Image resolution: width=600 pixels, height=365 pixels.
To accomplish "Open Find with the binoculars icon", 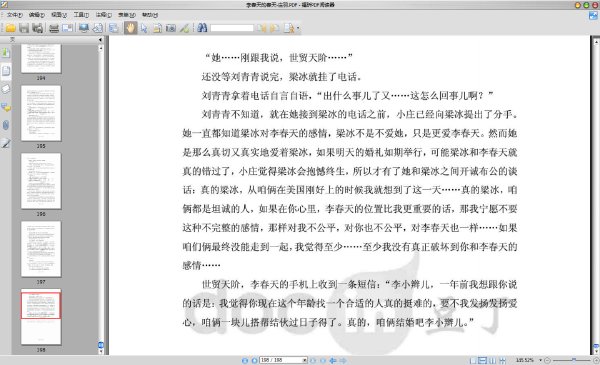I will click(x=202, y=28).
